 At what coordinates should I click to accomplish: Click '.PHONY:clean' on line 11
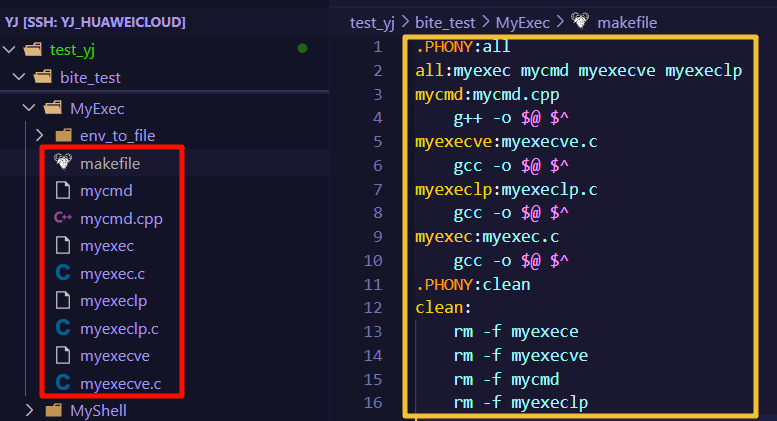[x=473, y=284]
